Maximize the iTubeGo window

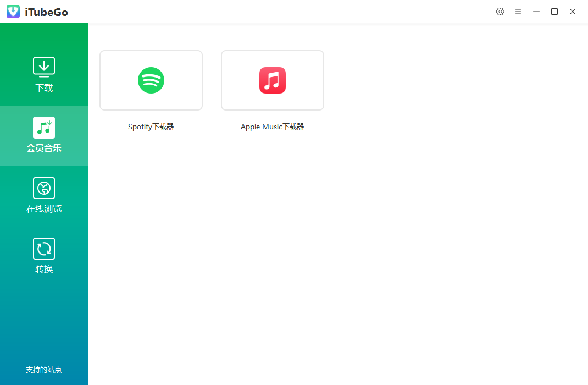pyautogui.click(x=554, y=12)
